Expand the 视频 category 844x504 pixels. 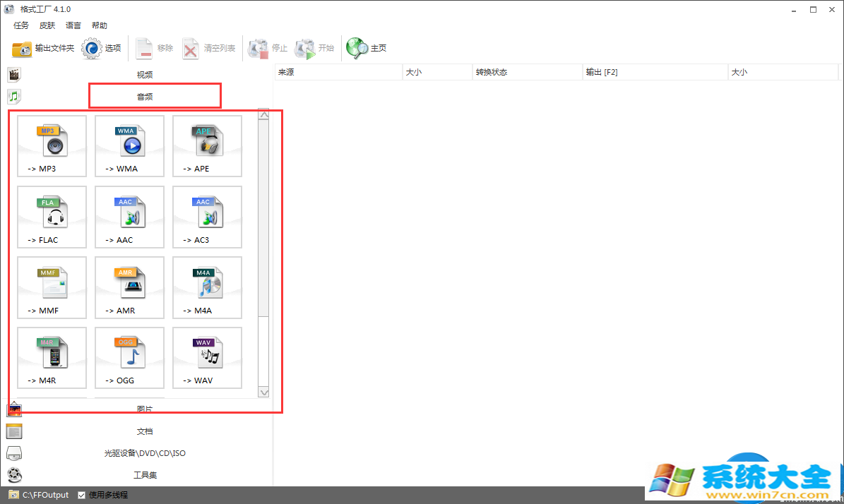point(144,75)
